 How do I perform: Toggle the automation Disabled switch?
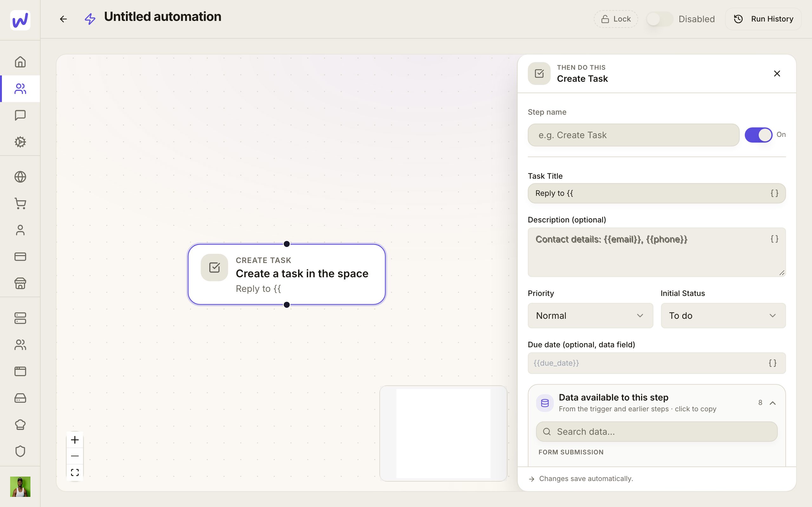point(659,19)
